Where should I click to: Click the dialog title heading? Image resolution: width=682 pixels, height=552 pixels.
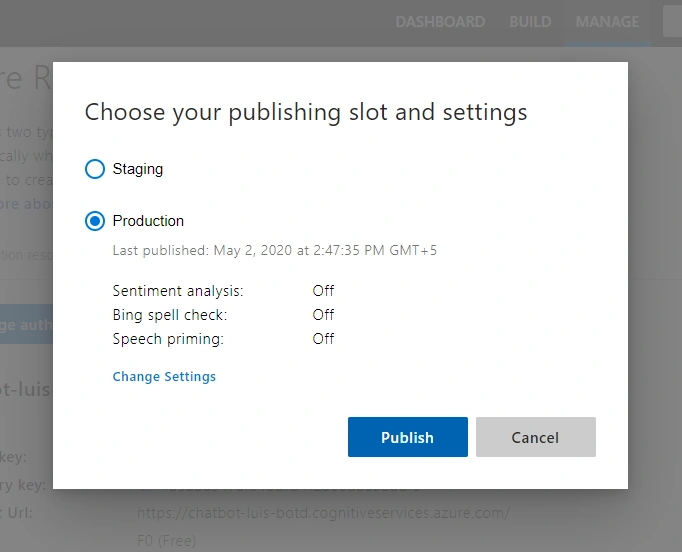[x=306, y=112]
